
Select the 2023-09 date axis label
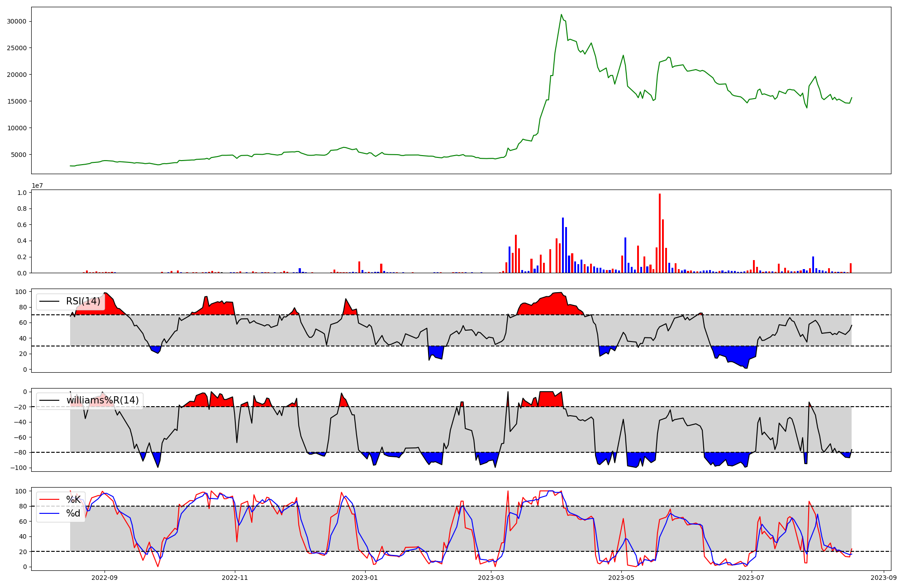point(884,578)
